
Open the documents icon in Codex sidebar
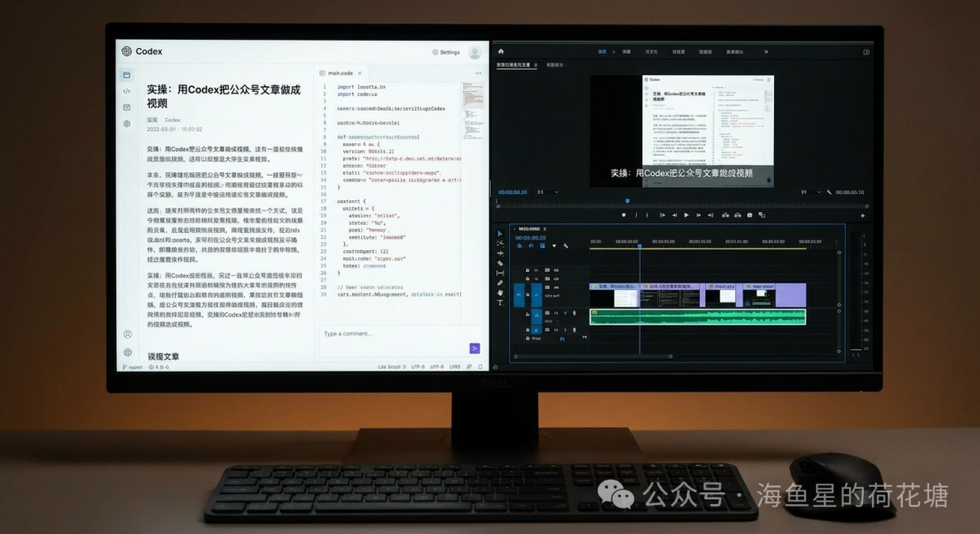pyautogui.click(x=127, y=75)
